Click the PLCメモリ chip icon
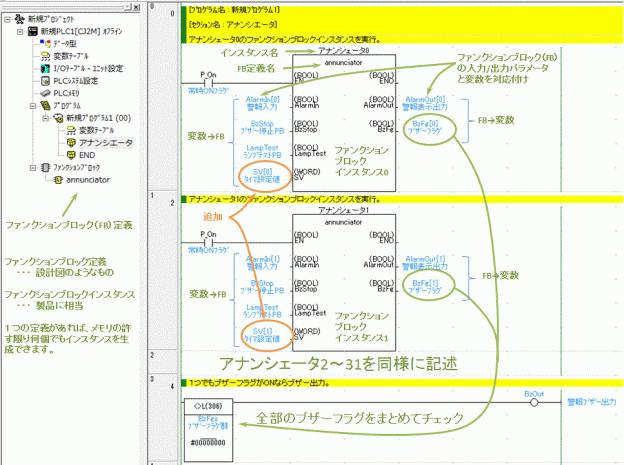 [x=45, y=93]
